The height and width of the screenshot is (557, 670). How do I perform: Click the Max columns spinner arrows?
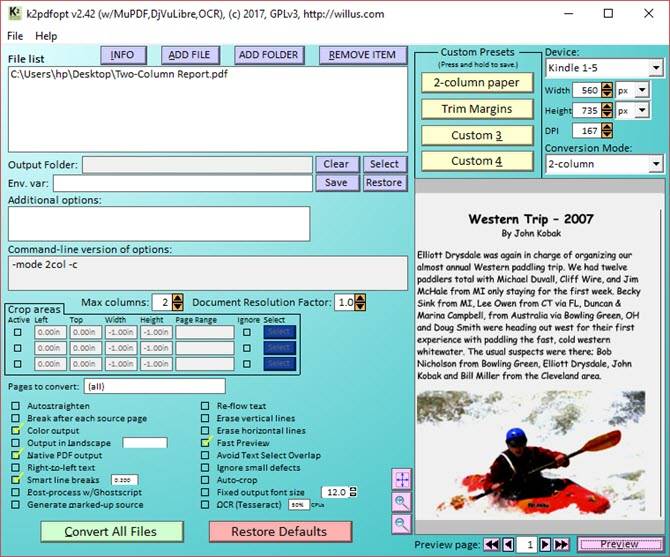tap(178, 302)
